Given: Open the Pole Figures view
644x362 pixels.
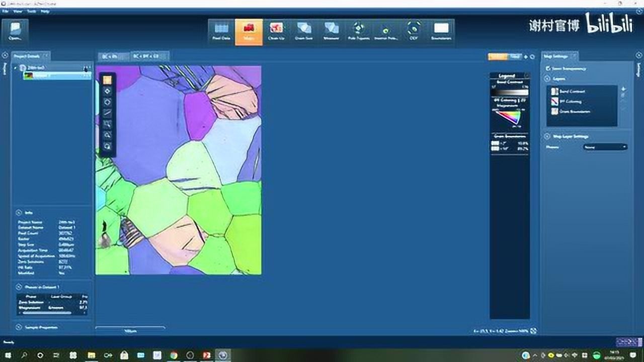Looking at the screenshot, I should pos(358,32).
